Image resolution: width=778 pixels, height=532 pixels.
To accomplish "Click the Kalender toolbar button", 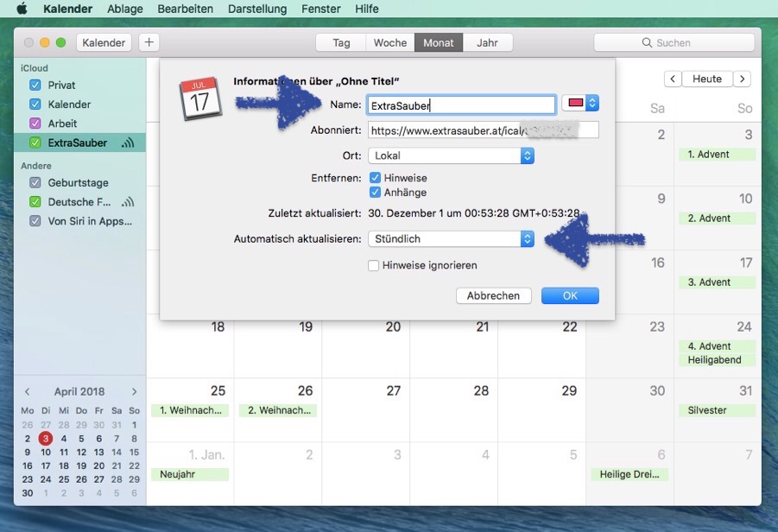I will [x=104, y=42].
